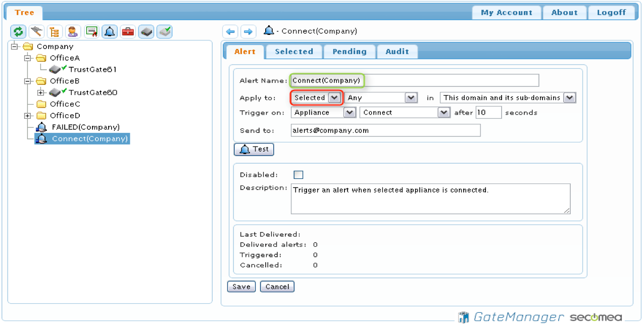Click the green refresh tree icon
This screenshot has height=327, width=644.
pyautogui.click(x=18, y=32)
